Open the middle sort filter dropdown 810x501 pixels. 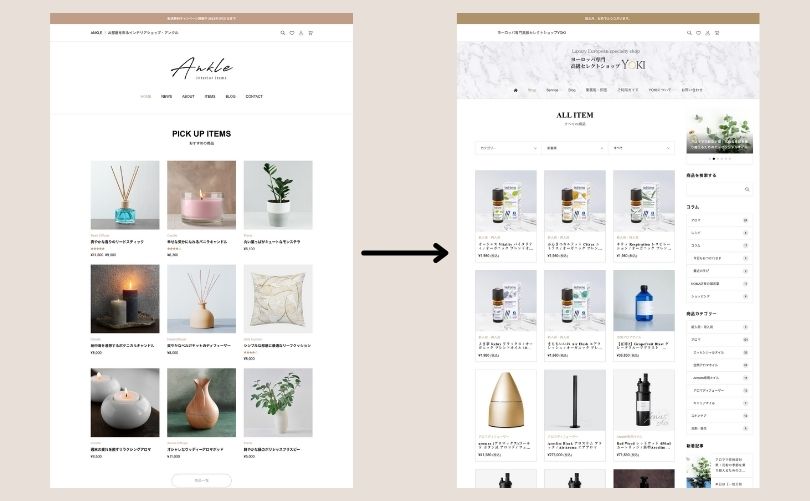574,148
